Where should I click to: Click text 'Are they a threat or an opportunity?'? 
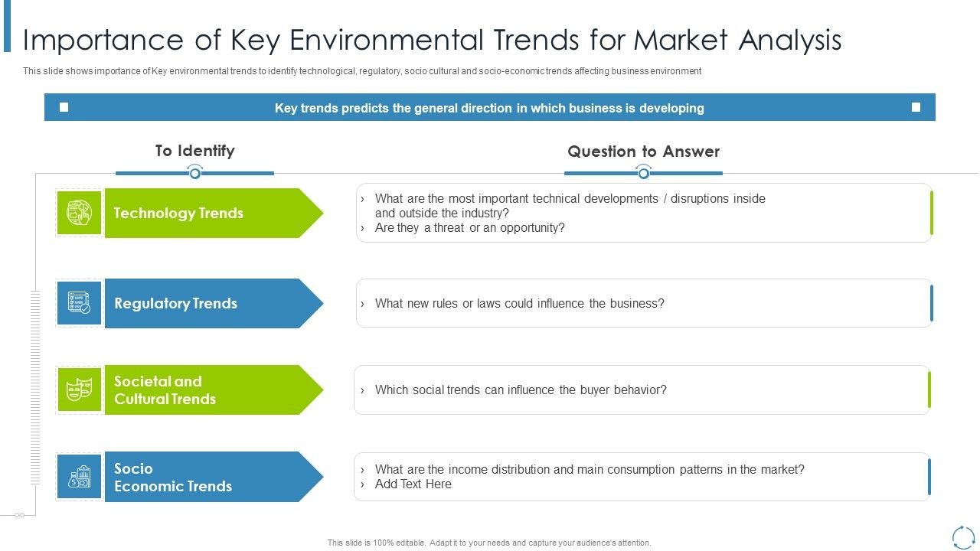tap(470, 227)
